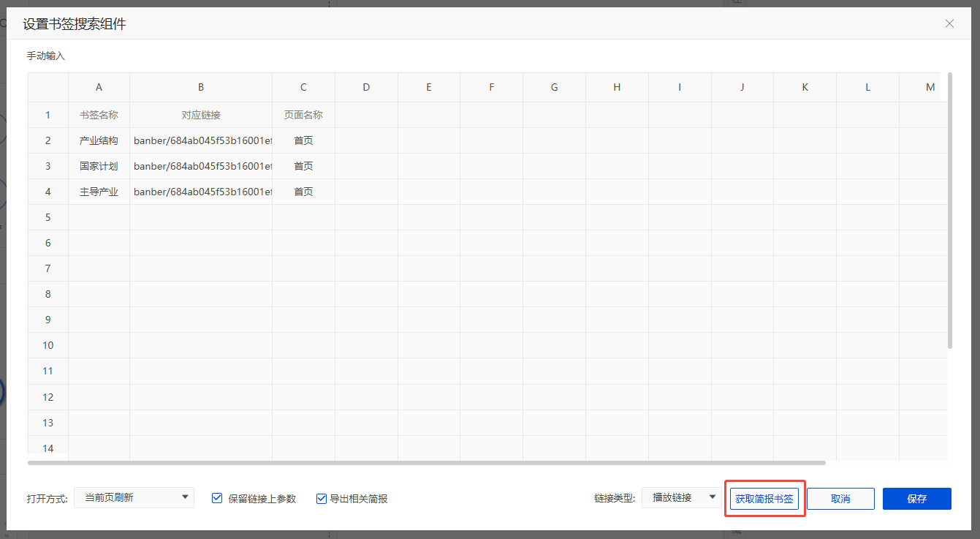Viewport: 980px width, 539px height.
Task: Select the empty cell A5
Action: point(99,217)
